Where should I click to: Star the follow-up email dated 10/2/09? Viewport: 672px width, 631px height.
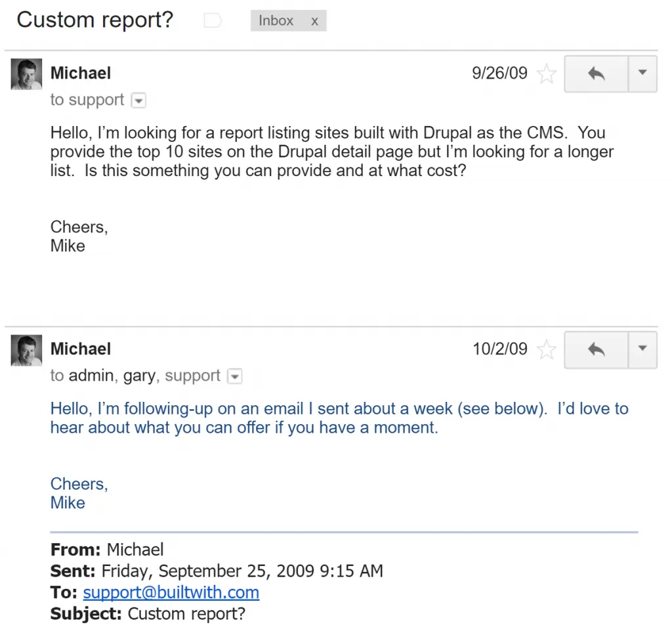click(547, 349)
